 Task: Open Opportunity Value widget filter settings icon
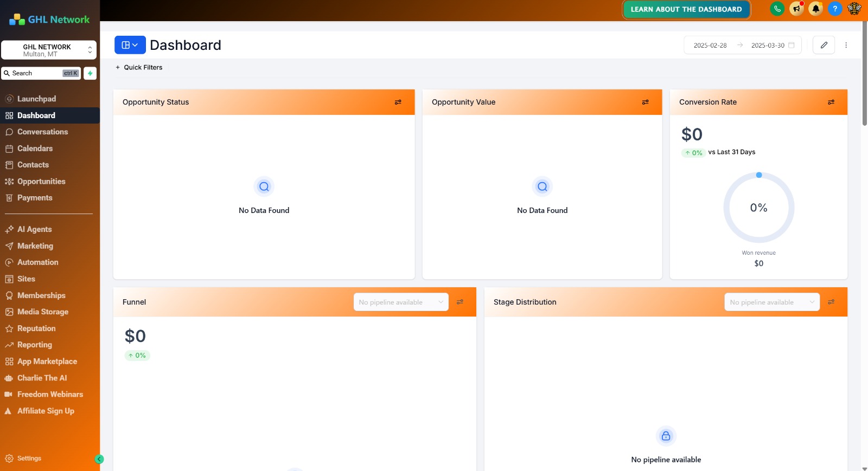point(646,102)
